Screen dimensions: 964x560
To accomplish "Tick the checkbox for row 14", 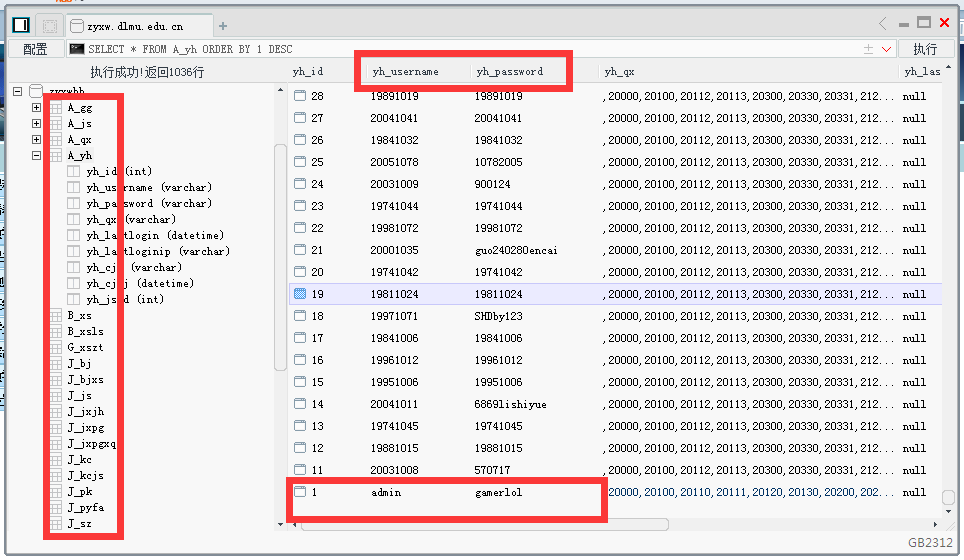I will click(300, 403).
